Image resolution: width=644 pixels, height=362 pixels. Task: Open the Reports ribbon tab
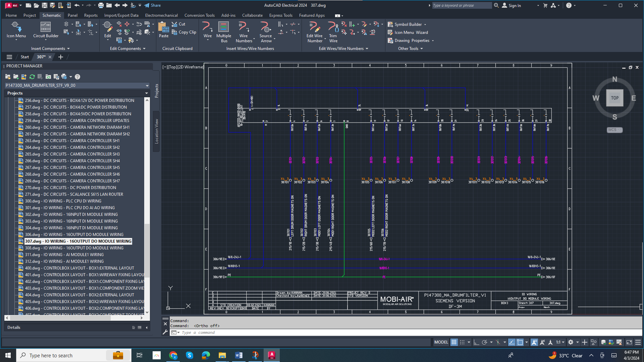pyautogui.click(x=91, y=15)
